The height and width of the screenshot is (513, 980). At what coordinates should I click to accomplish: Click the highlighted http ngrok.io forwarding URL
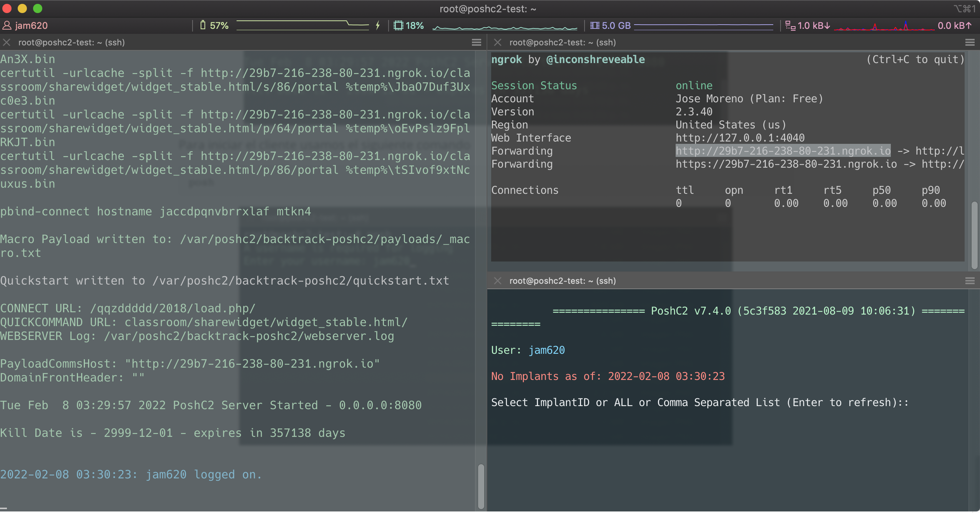pos(783,151)
